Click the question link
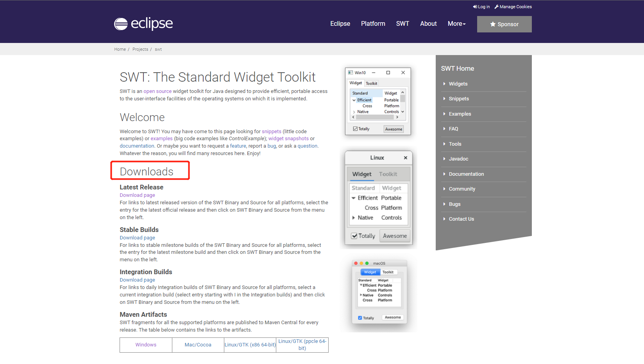This screenshot has height=364, width=644. 308,146
